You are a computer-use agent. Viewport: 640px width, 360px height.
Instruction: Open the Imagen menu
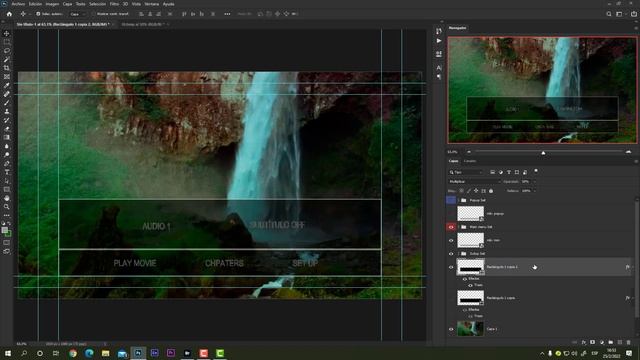coord(52,4)
